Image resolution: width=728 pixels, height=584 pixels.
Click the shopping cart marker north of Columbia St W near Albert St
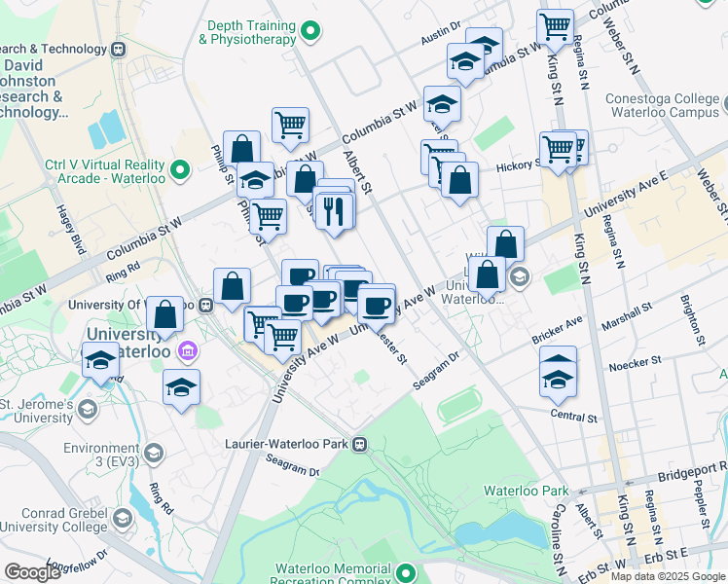click(x=290, y=127)
